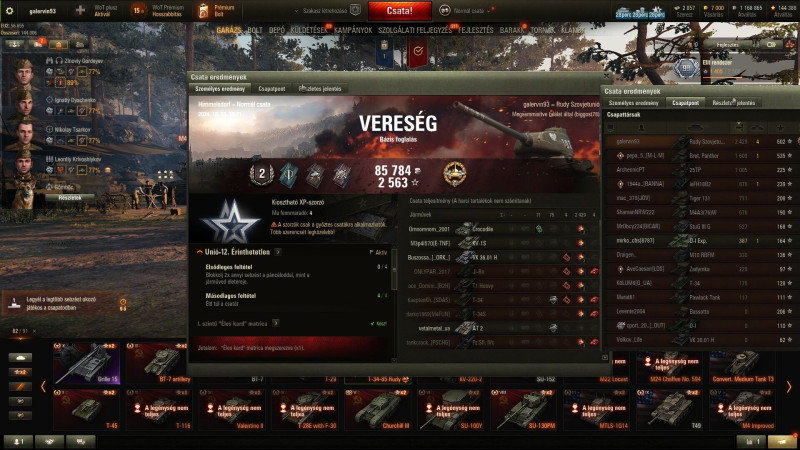Collapse the Unió-12. Érinthetetlen mission section
This screenshot has width=800, height=450.
tap(199, 252)
